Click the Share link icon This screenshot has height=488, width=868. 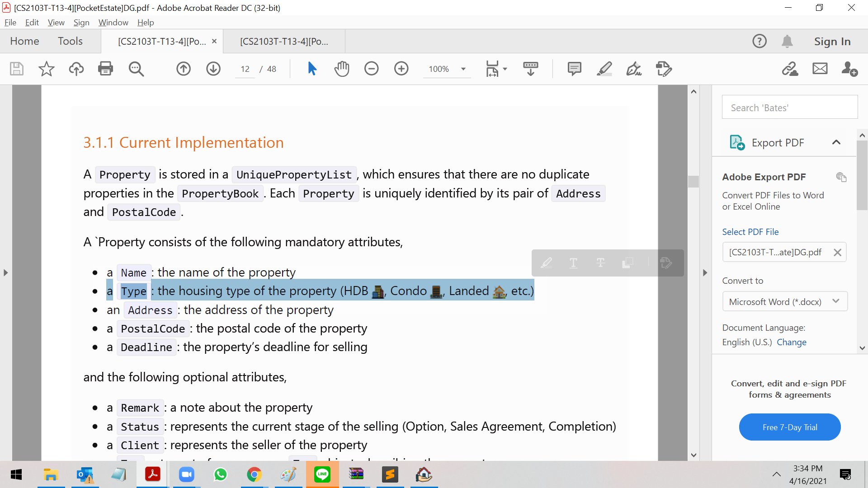pos(790,69)
